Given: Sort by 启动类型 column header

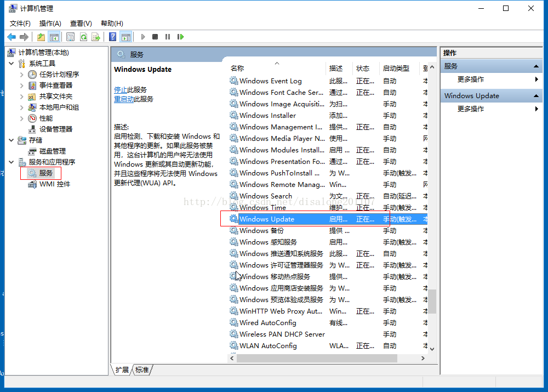Looking at the screenshot, I should (x=400, y=68).
